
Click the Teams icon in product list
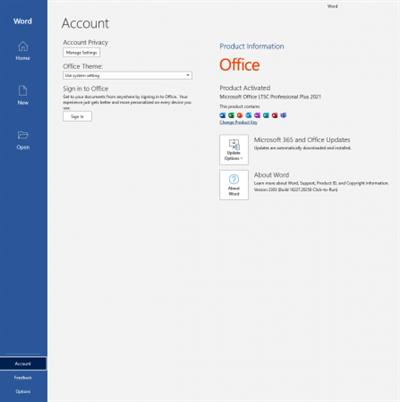(x=283, y=115)
